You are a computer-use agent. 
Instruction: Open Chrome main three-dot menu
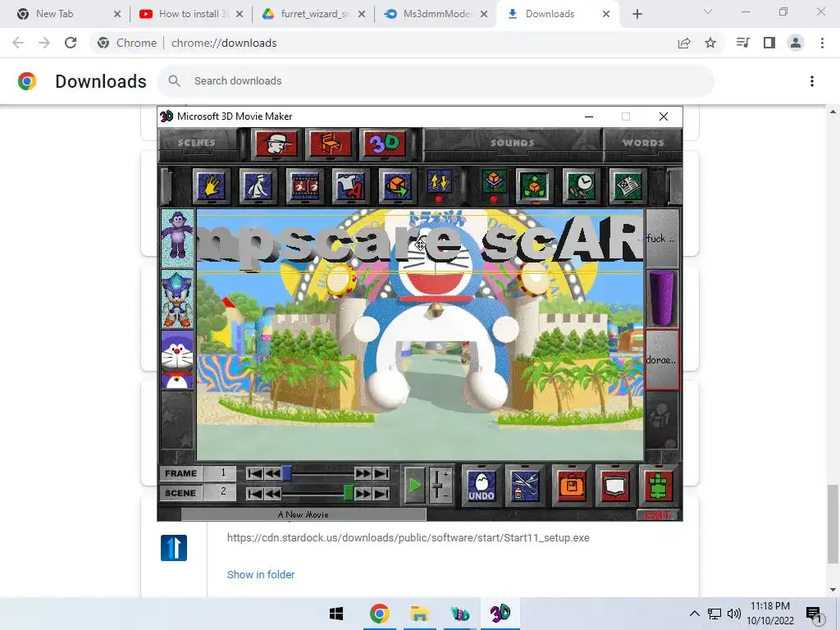(822, 43)
